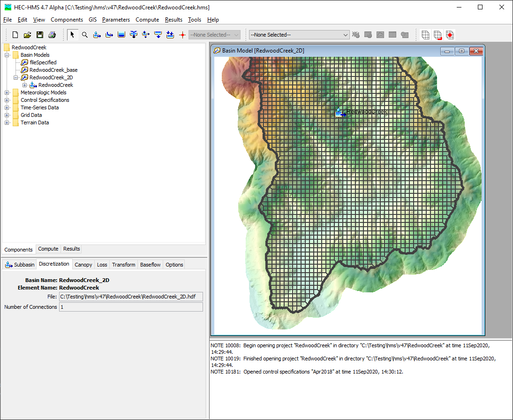Image resolution: width=513 pixels, height=420 pixels.
Task: Open the Tools menu
Action: click(194, 20)
